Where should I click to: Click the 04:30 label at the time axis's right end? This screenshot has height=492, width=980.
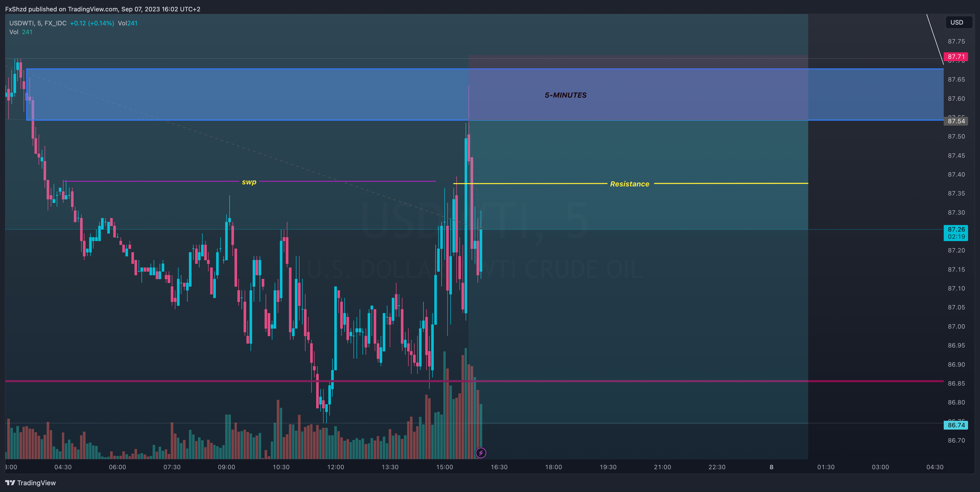coord(935,467)
